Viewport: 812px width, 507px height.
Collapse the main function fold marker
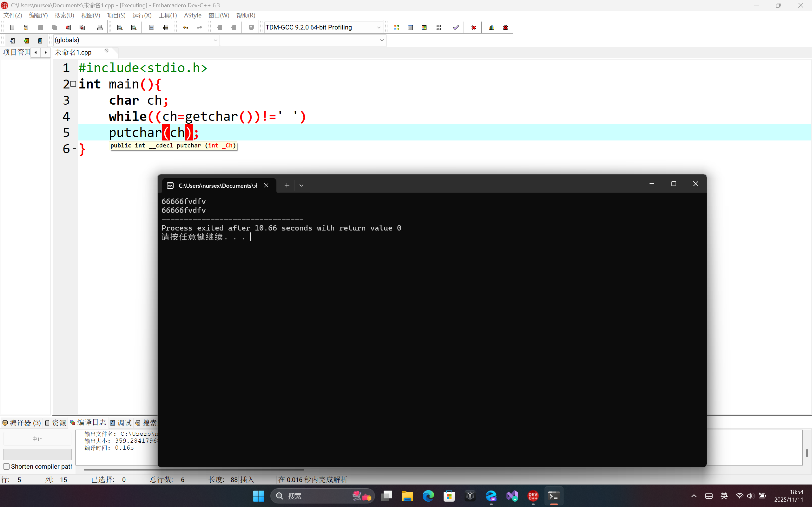click(73, 84)
